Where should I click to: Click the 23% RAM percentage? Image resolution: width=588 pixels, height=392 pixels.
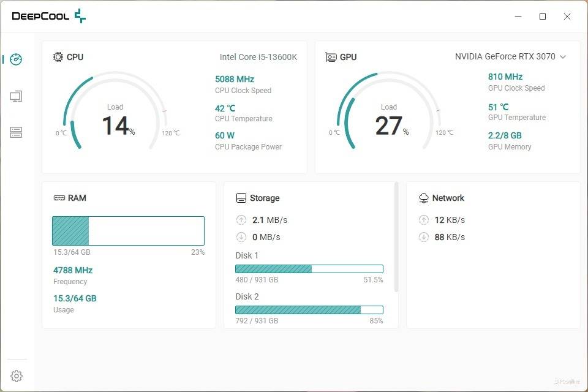198,252
